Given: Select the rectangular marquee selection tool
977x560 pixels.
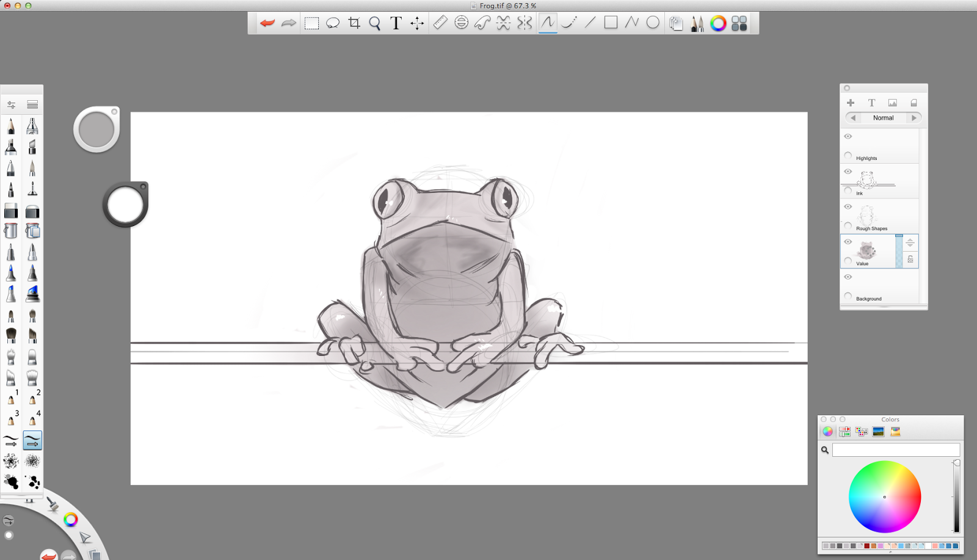Looking at the screenshot, I should (x=311, y=23).
